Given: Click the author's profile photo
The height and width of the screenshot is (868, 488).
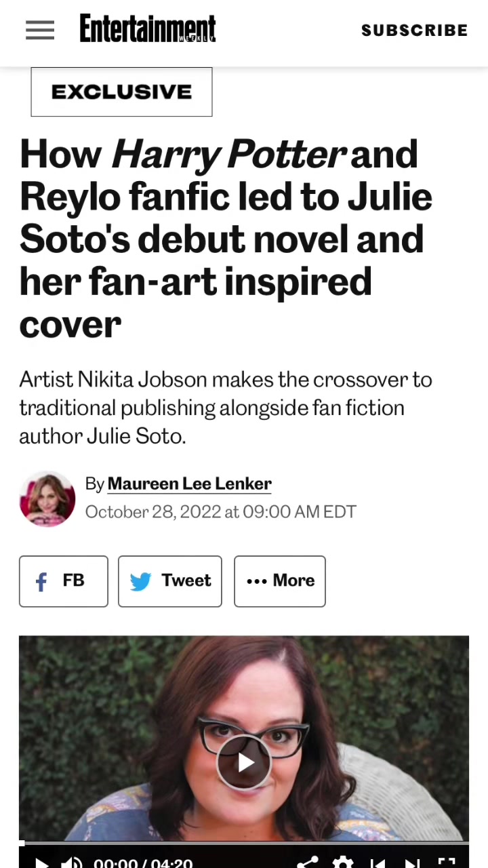Looking at the screenshot, I should click(47, 499).
